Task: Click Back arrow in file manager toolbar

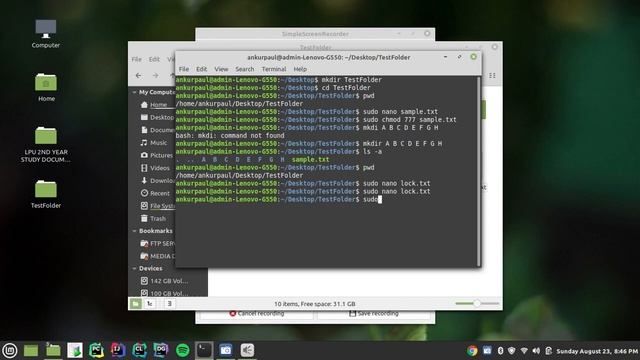Action: click(x=139, y=76)
